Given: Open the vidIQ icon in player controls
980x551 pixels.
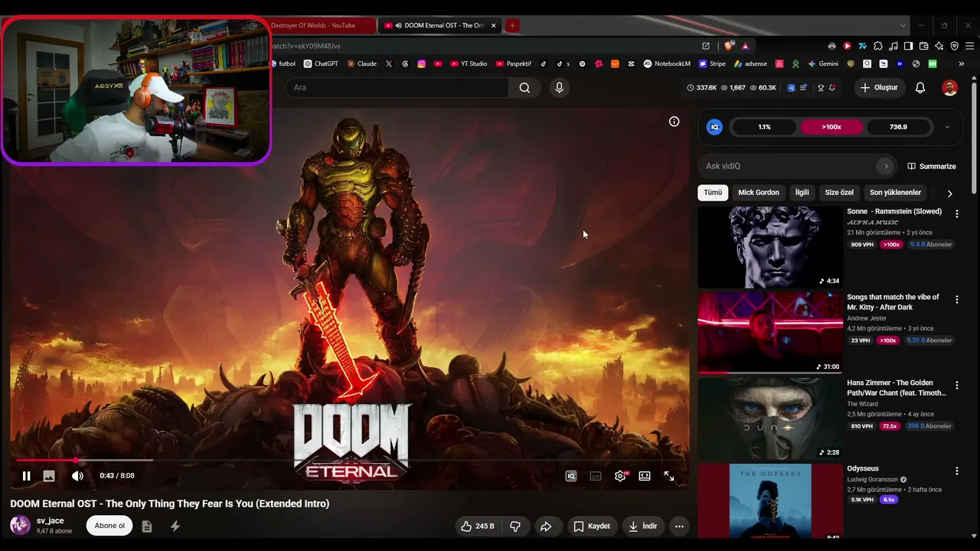Looking at the screenshot, I should (x=571, y=476).
